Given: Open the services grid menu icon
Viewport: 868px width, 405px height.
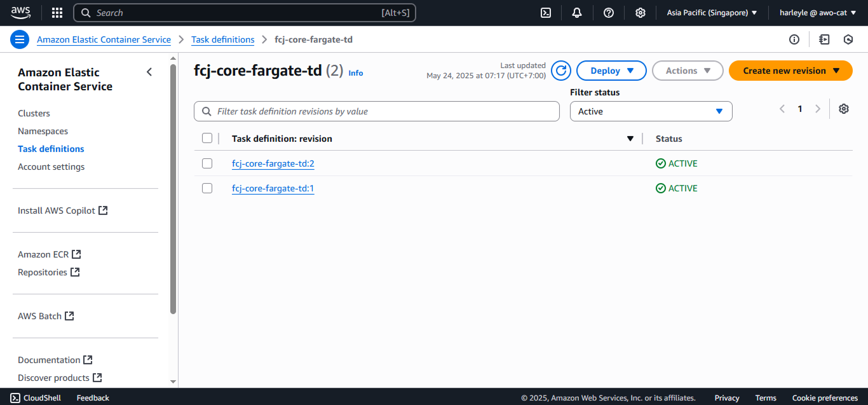Looking at the screenshot, I should point(57,13).
